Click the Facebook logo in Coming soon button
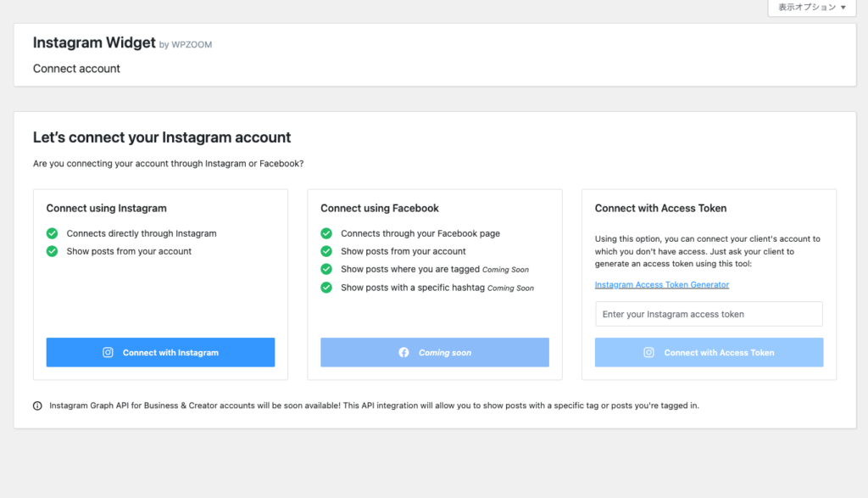Image resolution: width=868 pixels, height=498 pixels. 404,353
